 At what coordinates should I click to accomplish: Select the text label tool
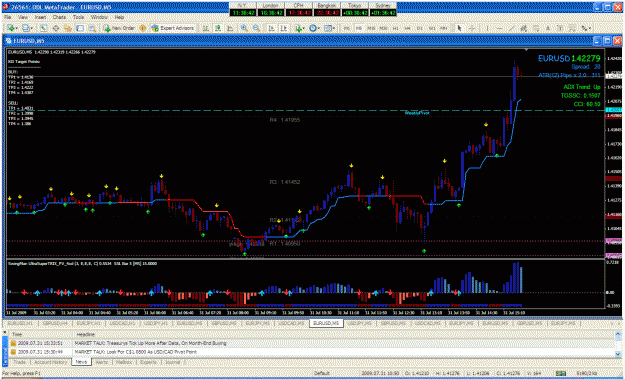point(560,28)
